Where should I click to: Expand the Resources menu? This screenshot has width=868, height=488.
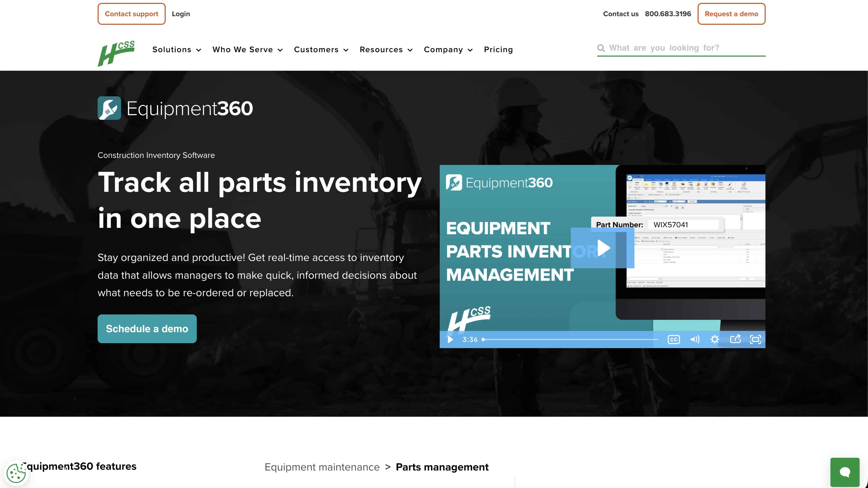point(386,50)
